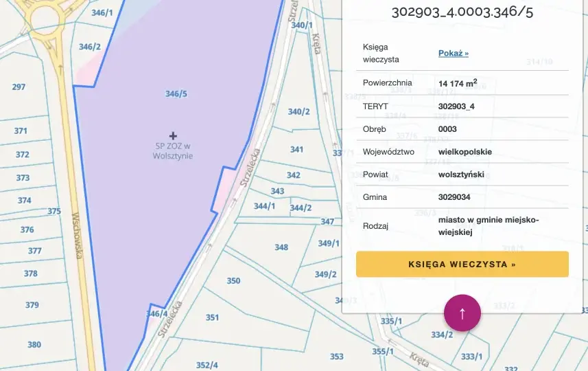Click parcel 350 label
588x371 pixels.
click(233, 281)
